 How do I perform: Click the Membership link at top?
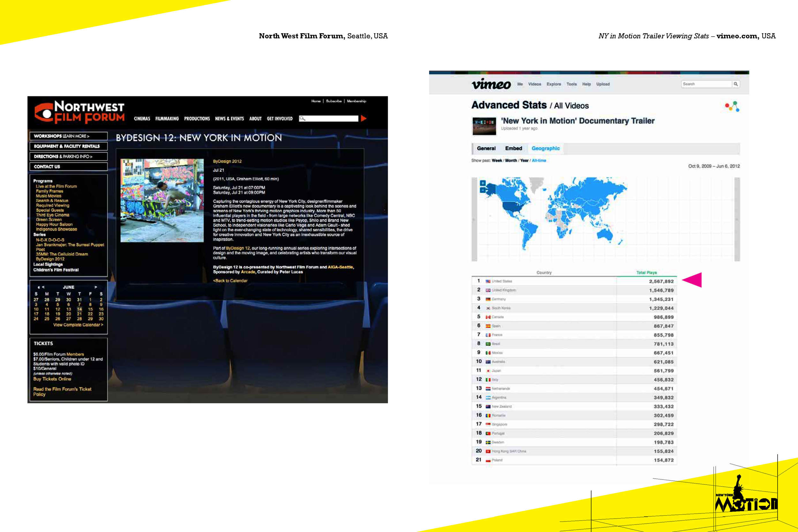[x=356, y=101]
